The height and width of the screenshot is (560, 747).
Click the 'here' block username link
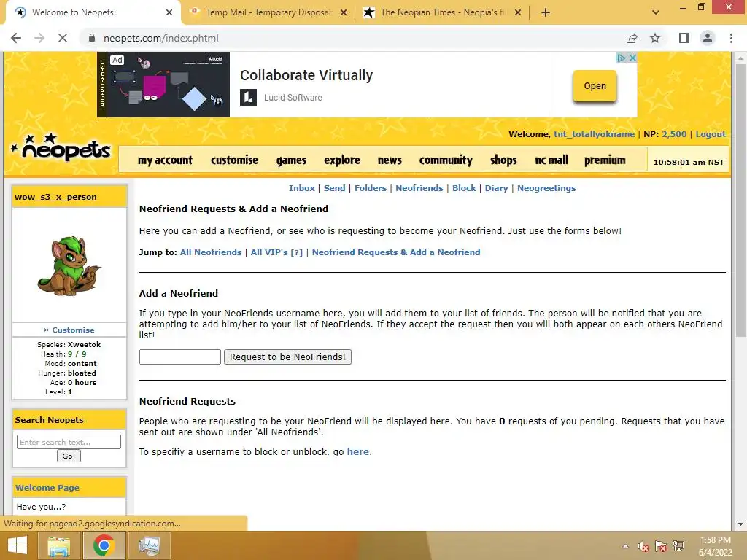pyautogui.click(x=357, y=451)
